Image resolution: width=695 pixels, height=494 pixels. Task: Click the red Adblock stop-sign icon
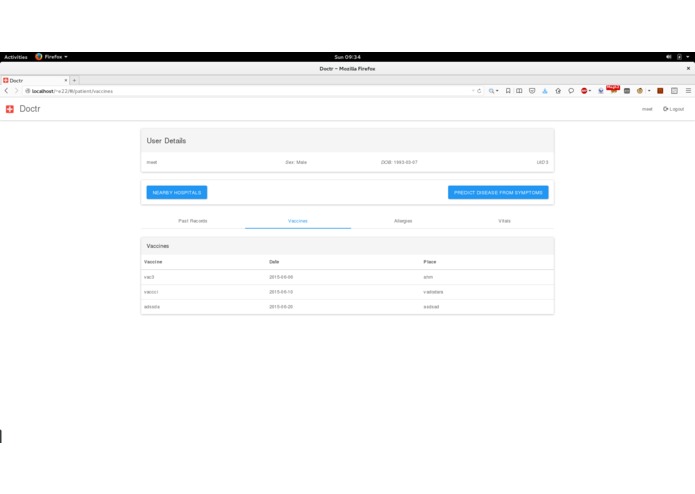pos(584,91)
